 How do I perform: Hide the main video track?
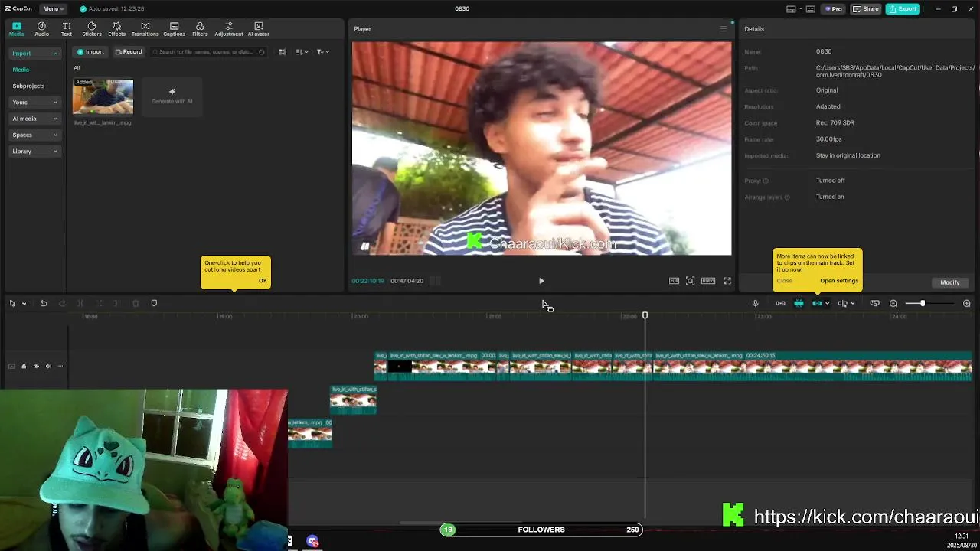pos(36,367)
